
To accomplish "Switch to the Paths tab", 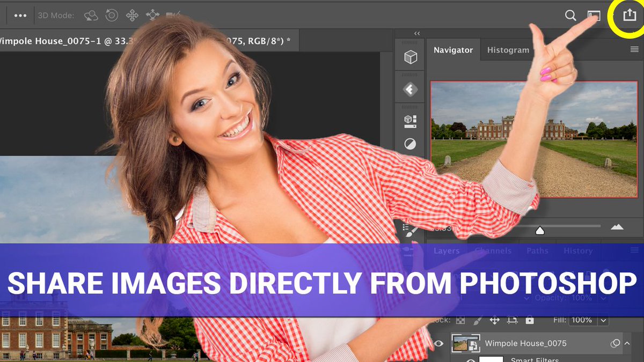I will point(537,250).
